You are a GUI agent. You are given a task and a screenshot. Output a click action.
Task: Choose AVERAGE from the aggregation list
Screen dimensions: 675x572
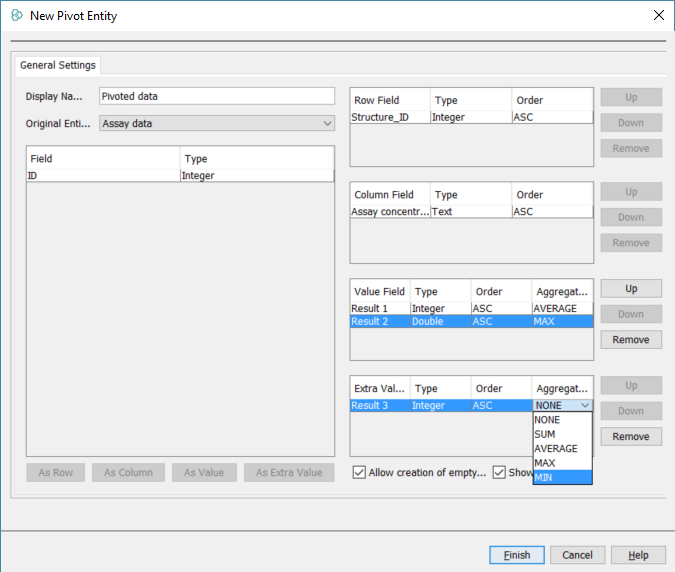tap(555, 449)
